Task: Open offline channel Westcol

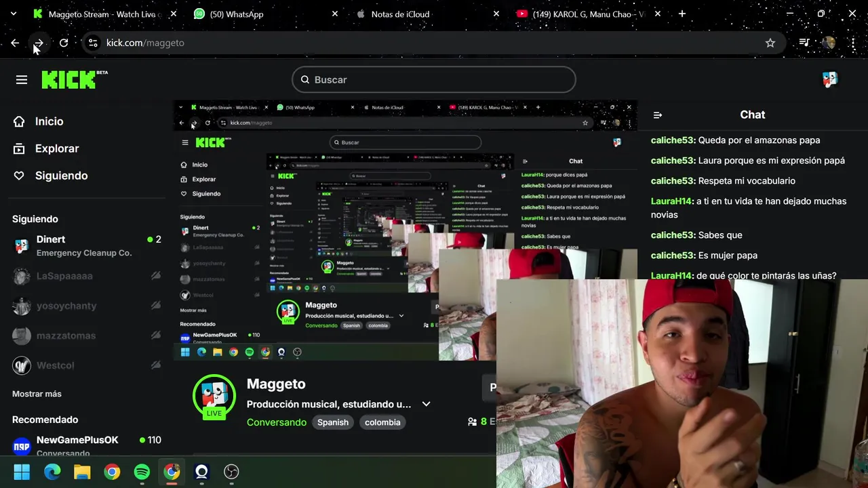Action: pos(87,365)
